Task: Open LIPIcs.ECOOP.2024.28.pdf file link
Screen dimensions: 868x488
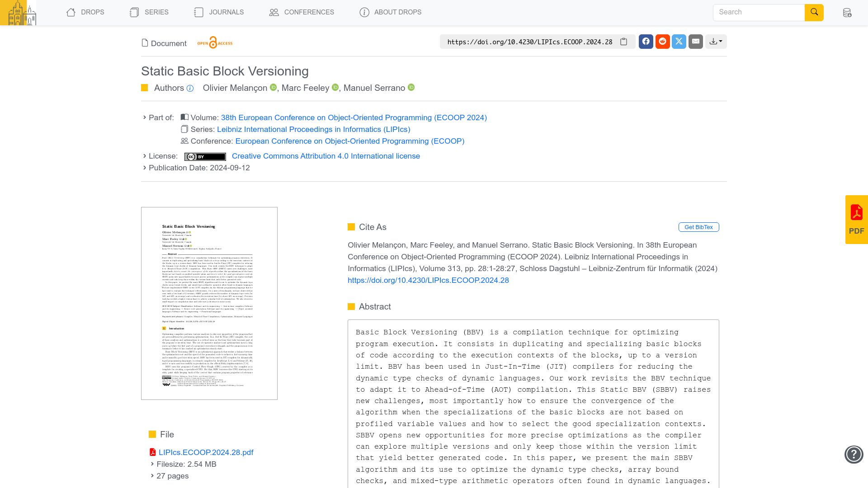Action: tap(206, 452)
